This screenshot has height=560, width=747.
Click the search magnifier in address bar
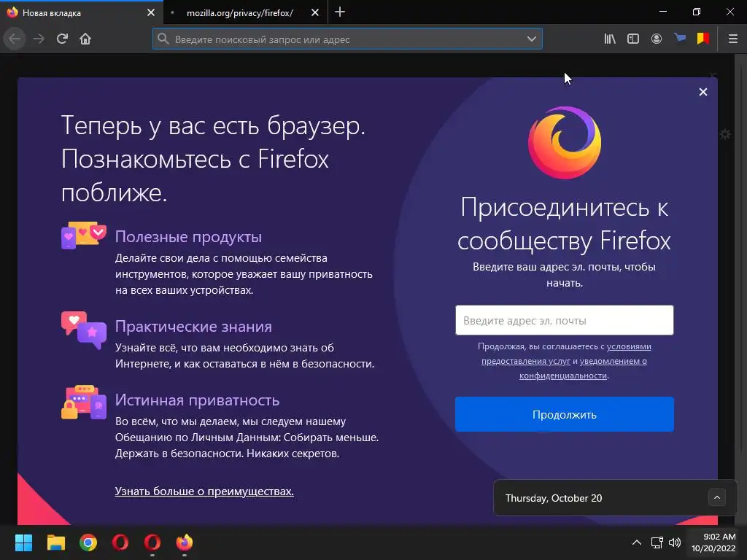(163, 39)
